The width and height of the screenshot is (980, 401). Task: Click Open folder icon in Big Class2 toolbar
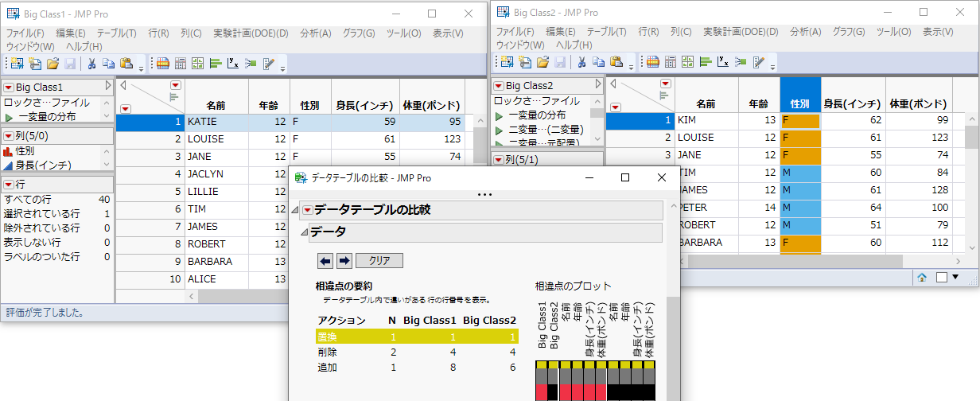[x=542, y=62]
